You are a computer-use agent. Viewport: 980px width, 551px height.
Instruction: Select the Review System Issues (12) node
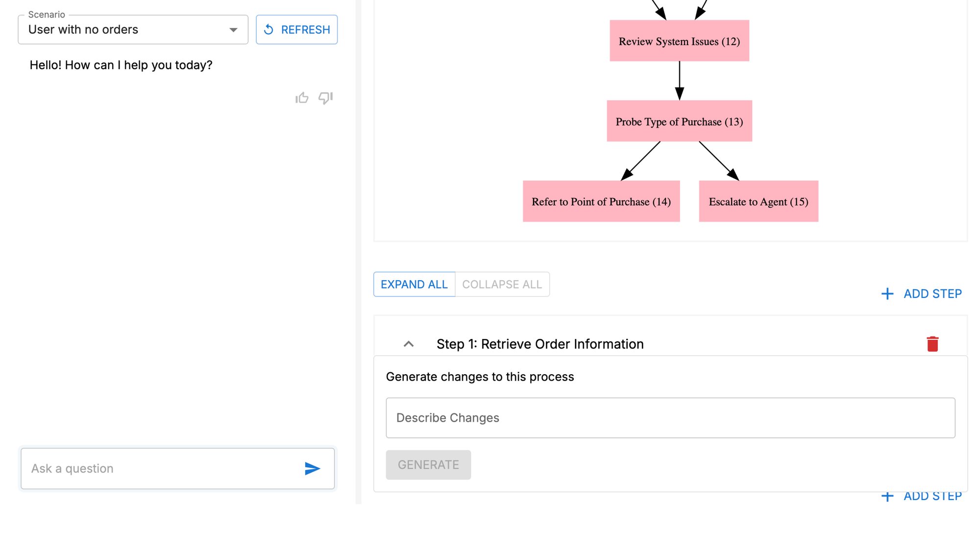coord(679,41)
